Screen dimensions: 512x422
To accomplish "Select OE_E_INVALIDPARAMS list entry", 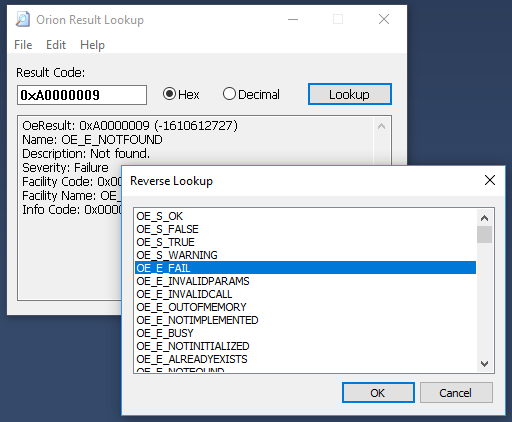I will pyautogui.click(x=305, y=281).
